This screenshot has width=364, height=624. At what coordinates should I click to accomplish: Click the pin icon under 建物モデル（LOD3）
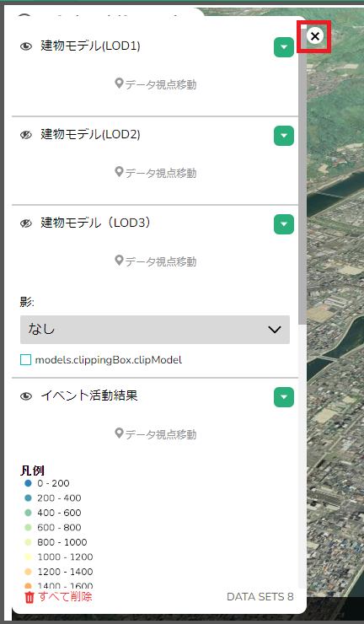coord(119,261)
